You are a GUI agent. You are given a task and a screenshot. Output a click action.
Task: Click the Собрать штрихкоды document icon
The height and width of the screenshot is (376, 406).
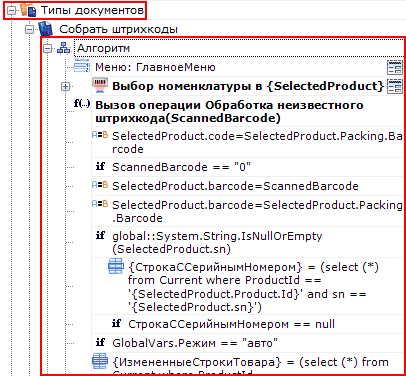(46, 29)
